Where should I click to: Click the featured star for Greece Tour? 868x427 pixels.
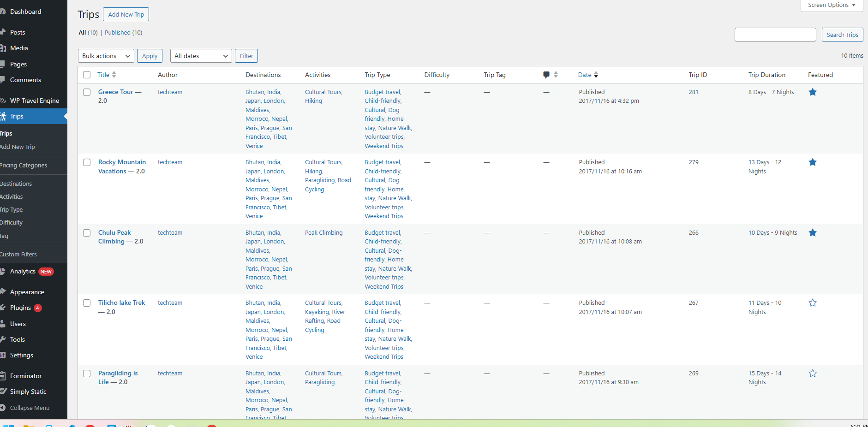click(x=813, y=92)
